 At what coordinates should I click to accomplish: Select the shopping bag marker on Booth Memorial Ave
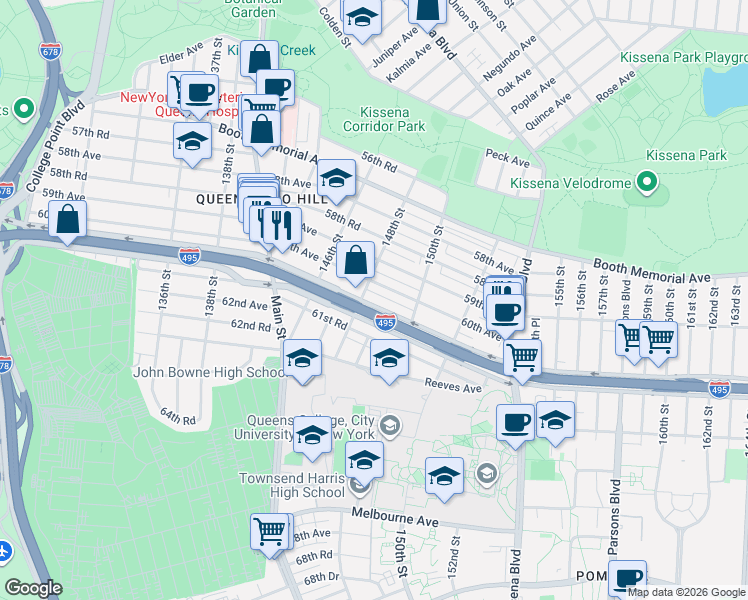(x=261, y=131)
